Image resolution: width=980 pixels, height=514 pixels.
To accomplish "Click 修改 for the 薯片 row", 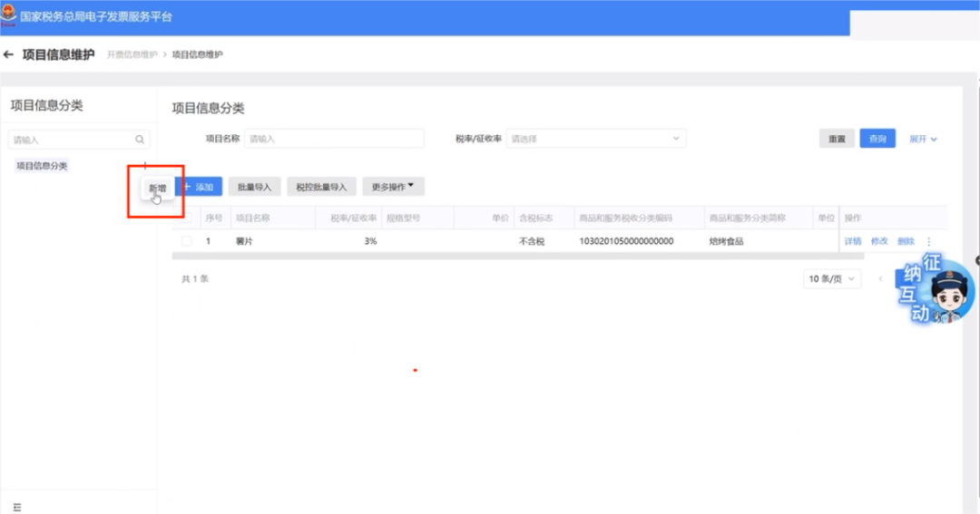I will (x=879, y=241).
